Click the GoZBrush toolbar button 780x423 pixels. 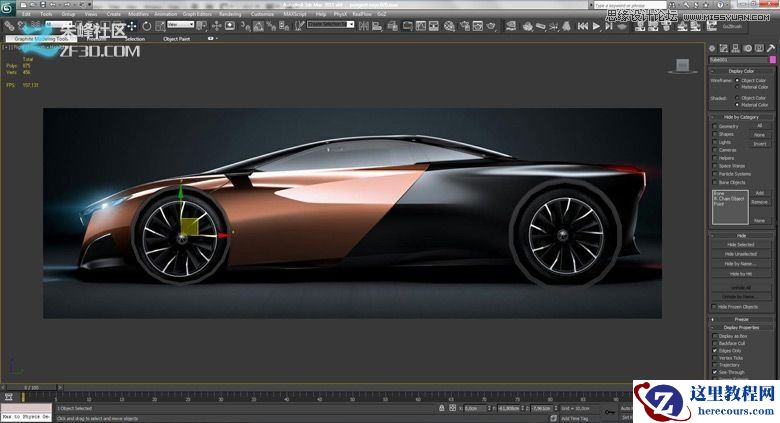pos(732,26)
